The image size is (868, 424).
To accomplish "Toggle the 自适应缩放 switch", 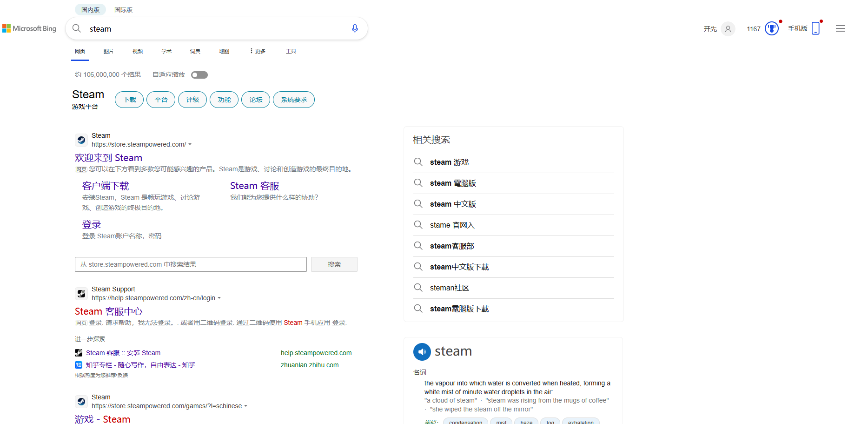I will tap(199, 75).
